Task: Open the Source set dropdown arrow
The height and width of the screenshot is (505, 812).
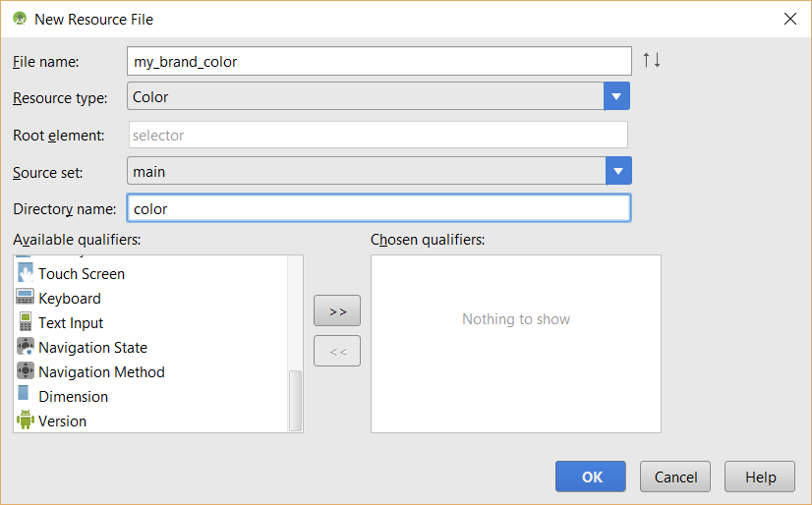Action: pyautogui.click(x=617, y=171)
